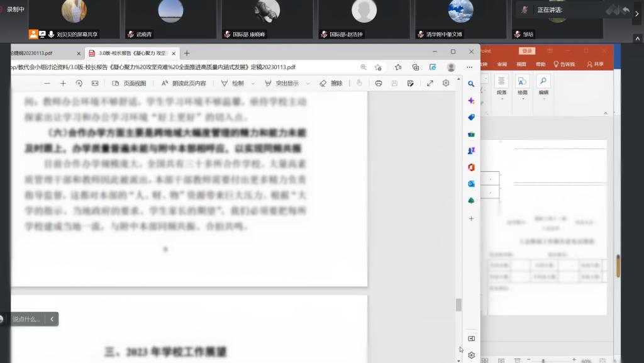Expand the Highlight (突出显示) dropdown arrow
The image size is (644, 363).
[x=307, y=83]
